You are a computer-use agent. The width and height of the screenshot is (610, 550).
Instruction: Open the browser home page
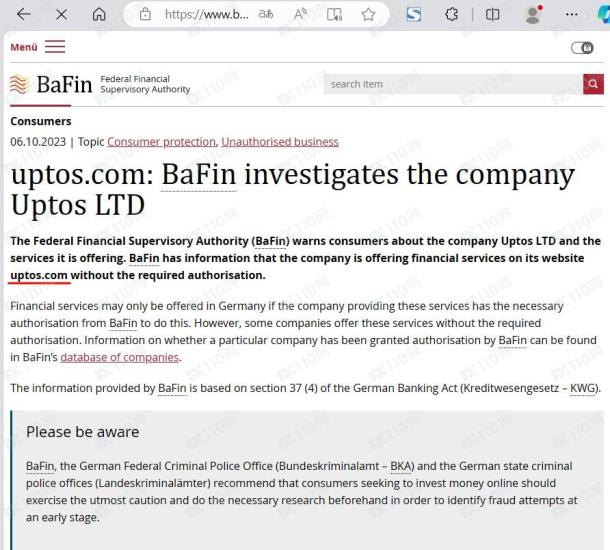click(99, 14)
